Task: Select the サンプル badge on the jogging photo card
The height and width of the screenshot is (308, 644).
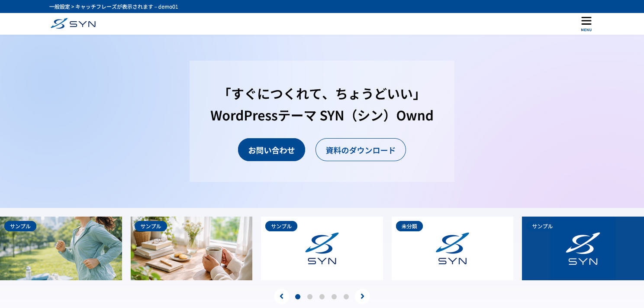Action: point(20,226)
